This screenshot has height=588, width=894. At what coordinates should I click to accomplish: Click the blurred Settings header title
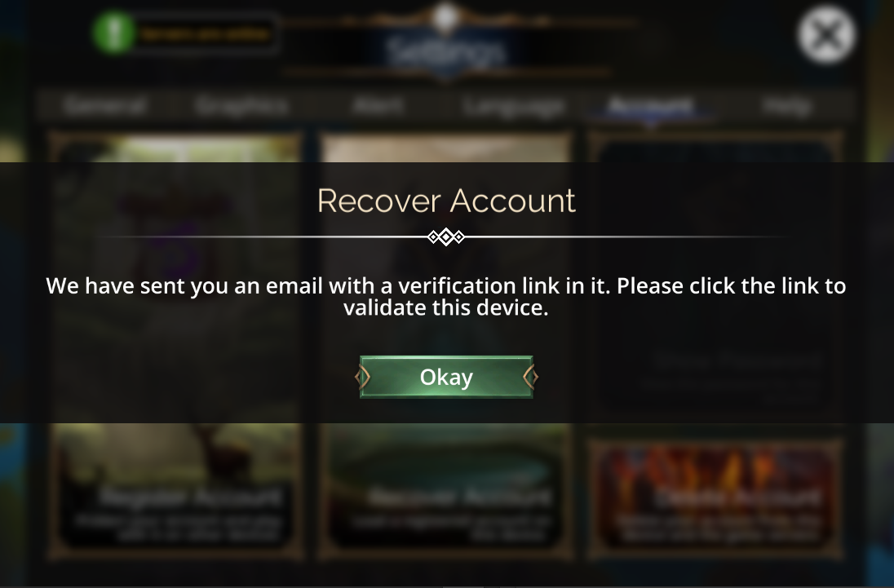pyautogui.click(x=446, y=51)
